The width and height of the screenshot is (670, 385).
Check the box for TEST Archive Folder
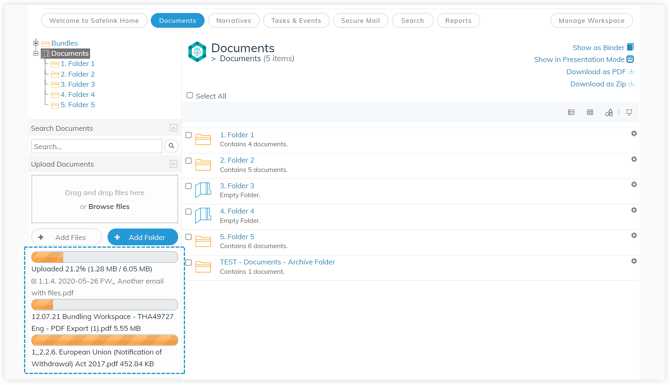pos(188,262)
